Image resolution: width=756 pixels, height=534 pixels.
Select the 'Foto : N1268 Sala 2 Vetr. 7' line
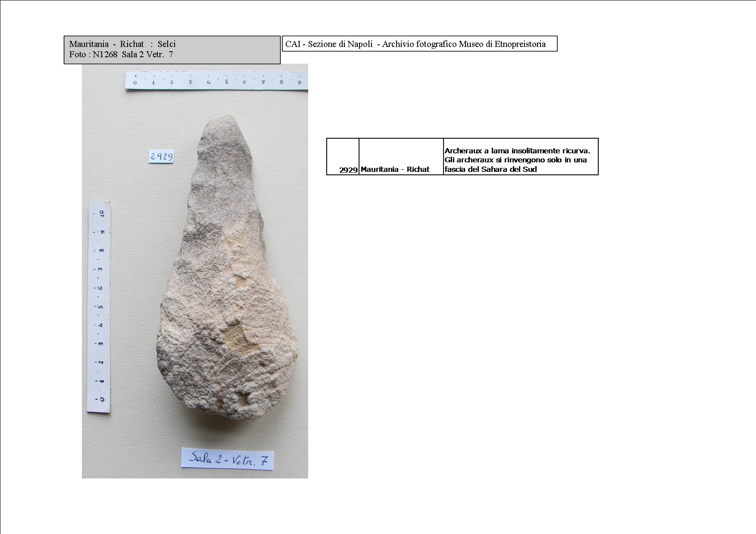(121, 54)
